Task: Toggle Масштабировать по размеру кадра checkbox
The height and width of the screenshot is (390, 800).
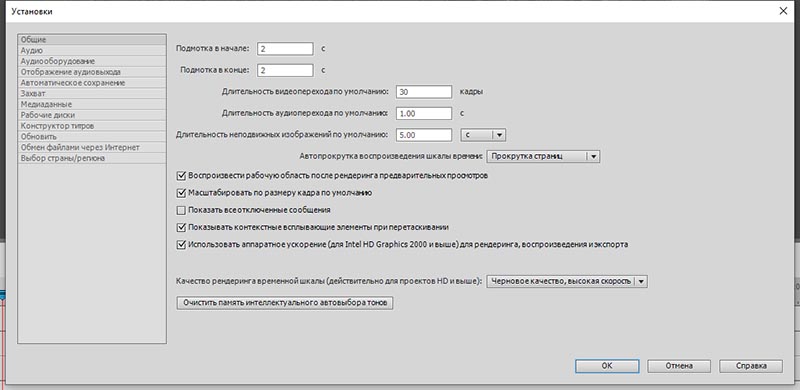Action: 181,193
